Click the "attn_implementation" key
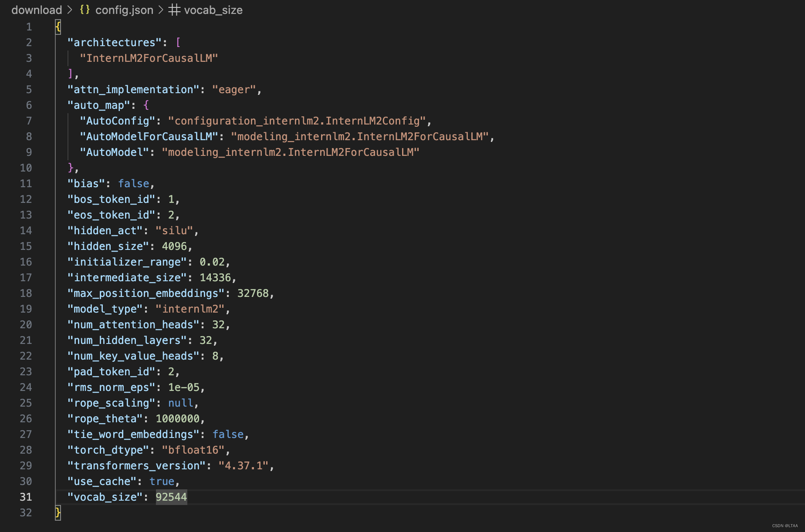Viewport: 805px width, 532px height. pos(133,90)
